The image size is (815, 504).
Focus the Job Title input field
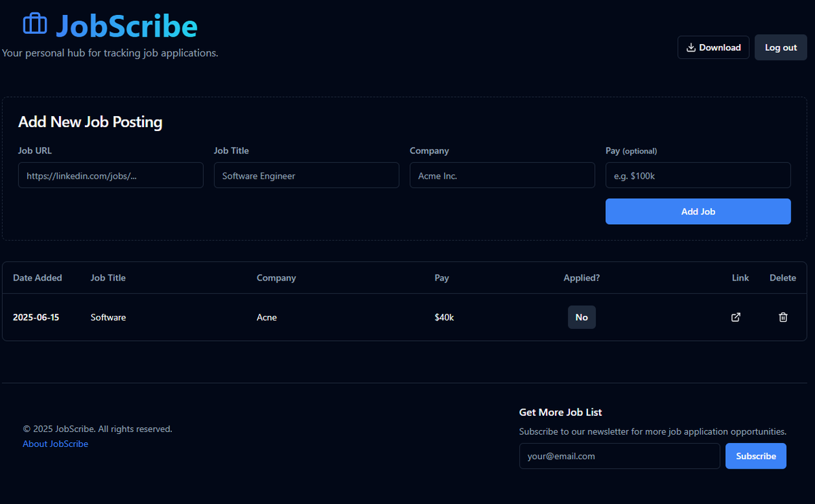tap(306, 175)
